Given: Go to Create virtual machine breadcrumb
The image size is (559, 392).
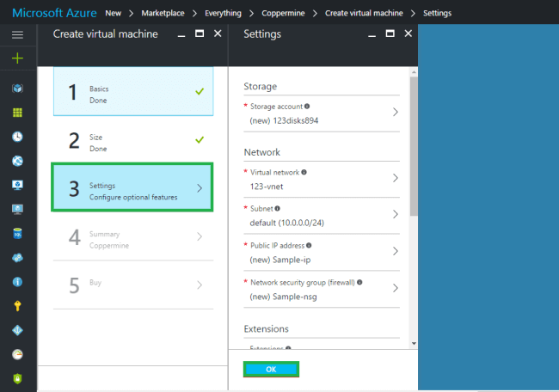Looking at the screenshot, I should click(364, 13).
